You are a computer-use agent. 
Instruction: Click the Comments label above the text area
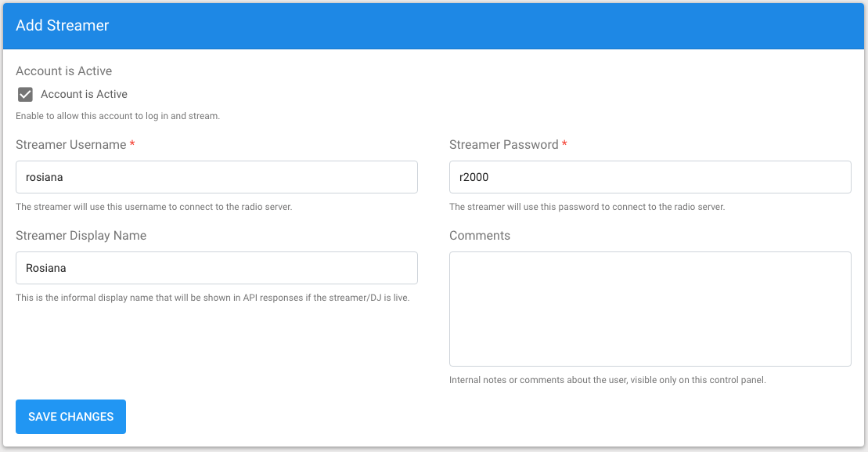pyautogui.click(x=479, y=236)
